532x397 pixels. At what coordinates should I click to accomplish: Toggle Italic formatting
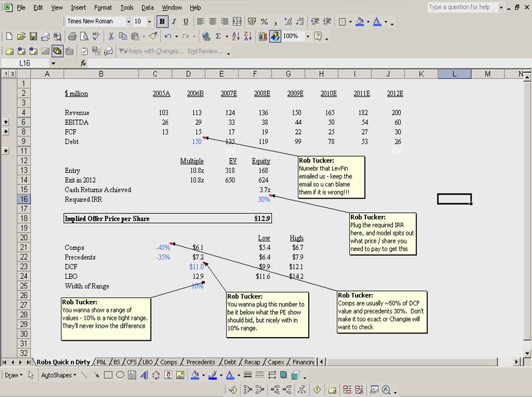click(174, 22)
